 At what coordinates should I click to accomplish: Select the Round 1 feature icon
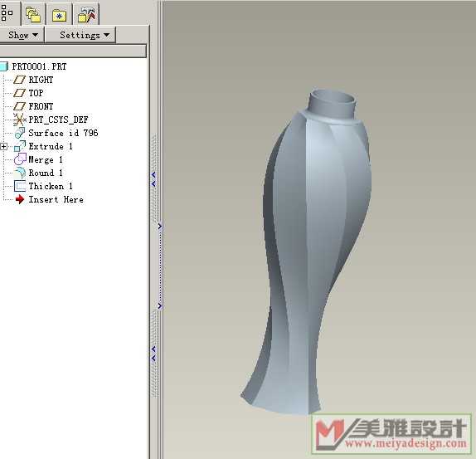coord(20,173)
